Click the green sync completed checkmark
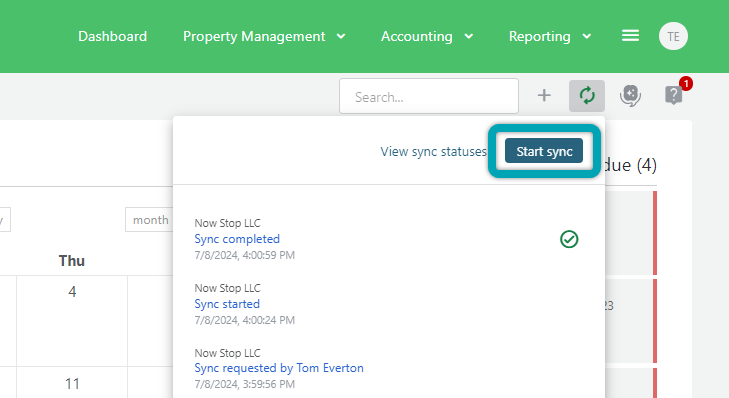Viewport: 729px width, 398px height. point(569,239)
